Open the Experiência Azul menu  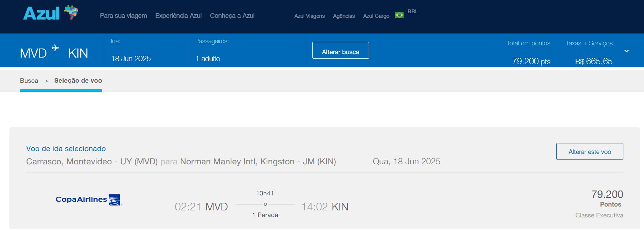pos(178,16)
